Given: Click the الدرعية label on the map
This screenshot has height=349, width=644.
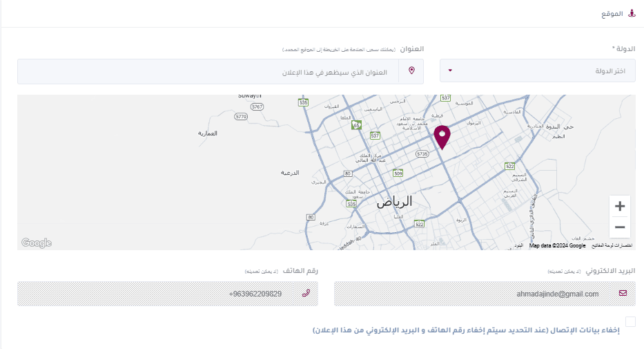Looking at the screenshot, I should coord(290,173).
